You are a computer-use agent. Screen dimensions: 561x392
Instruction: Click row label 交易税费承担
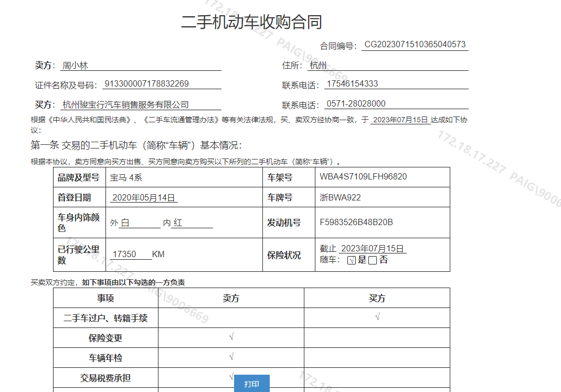105,378
